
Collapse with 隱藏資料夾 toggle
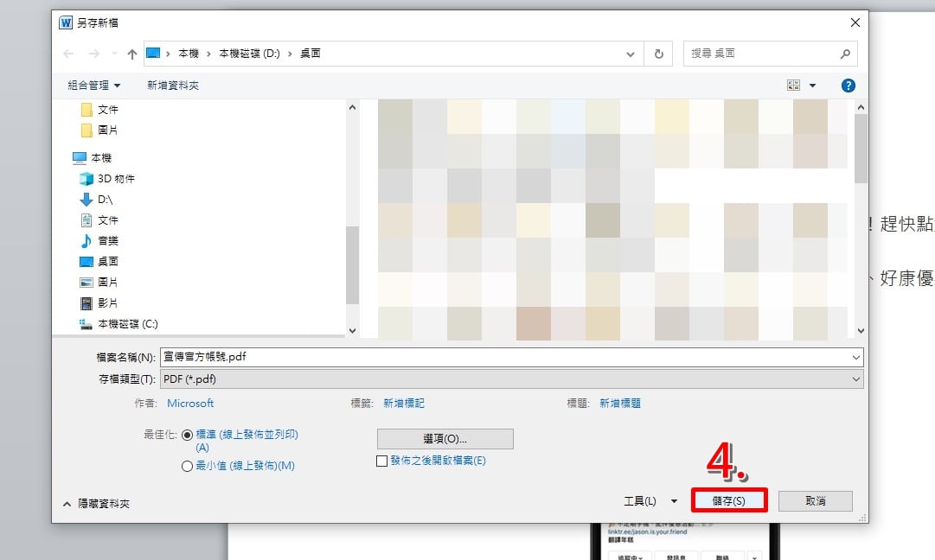click(96, 504)
